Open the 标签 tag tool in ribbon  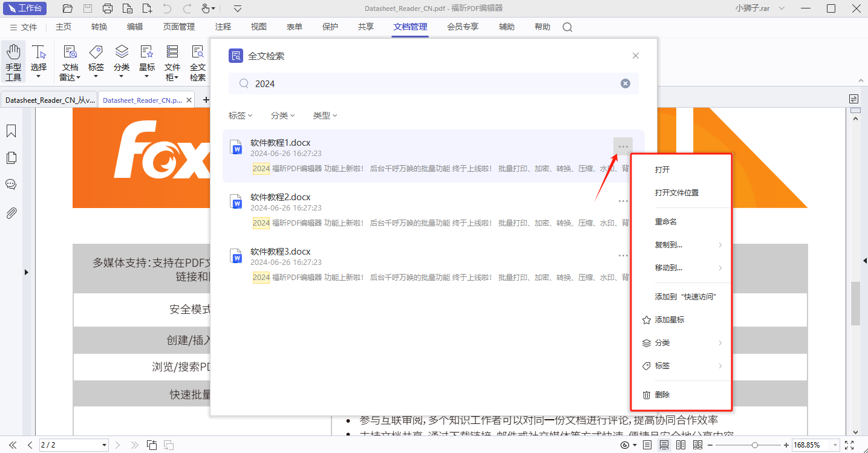coord(96,62)
